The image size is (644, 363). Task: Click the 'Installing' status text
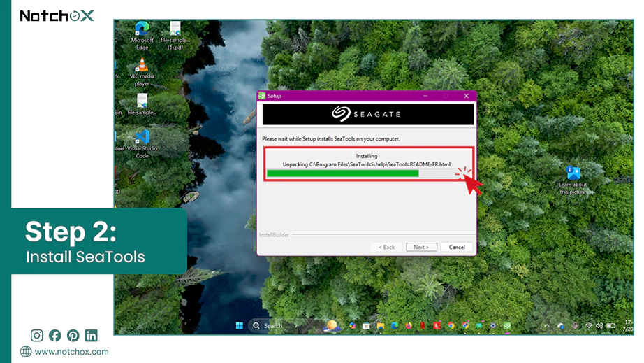coord(367,156)
